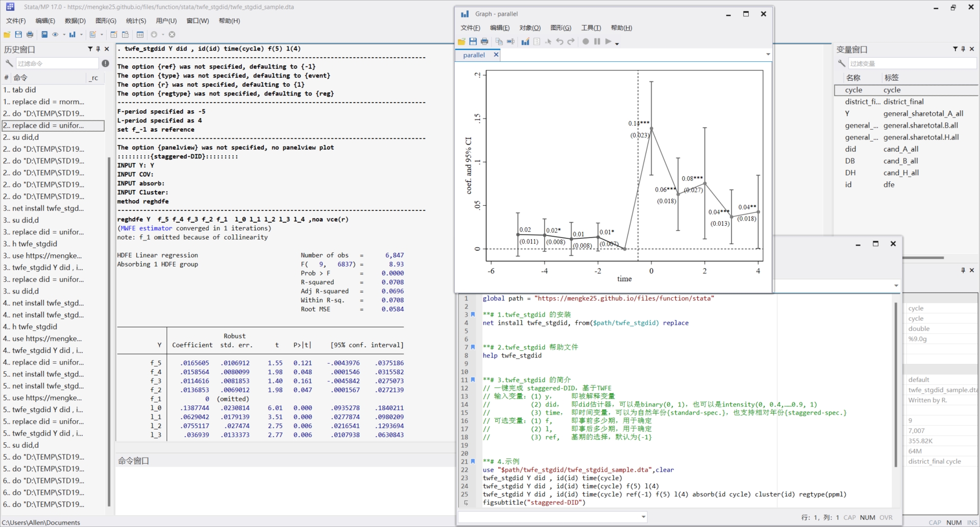
Task: Toggle the filter funnel in variables window header
Action: pyautogui.click(x=955, y=49)
